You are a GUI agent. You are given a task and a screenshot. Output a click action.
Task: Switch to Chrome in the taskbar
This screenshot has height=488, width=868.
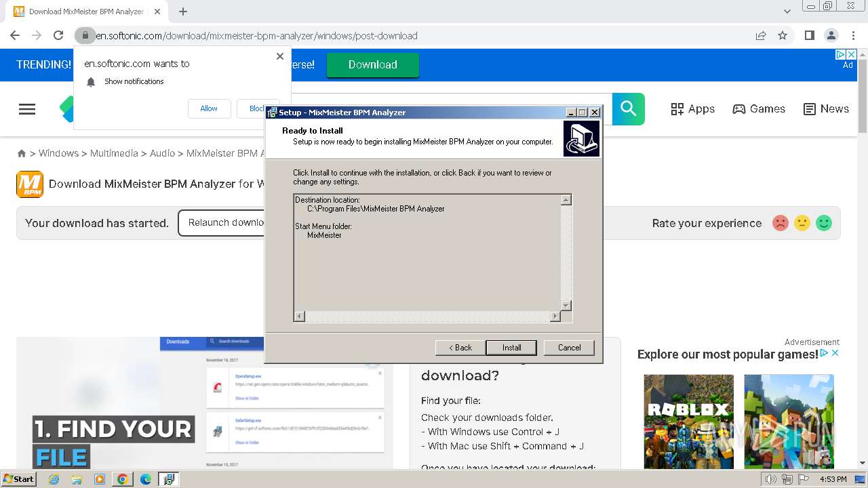123,479
